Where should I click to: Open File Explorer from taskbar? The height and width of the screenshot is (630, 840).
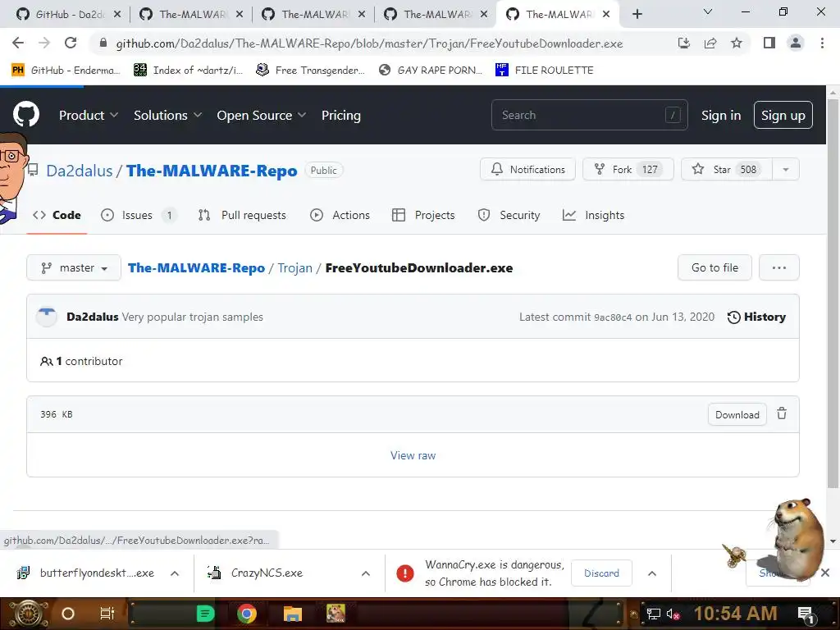coord(293,614)
